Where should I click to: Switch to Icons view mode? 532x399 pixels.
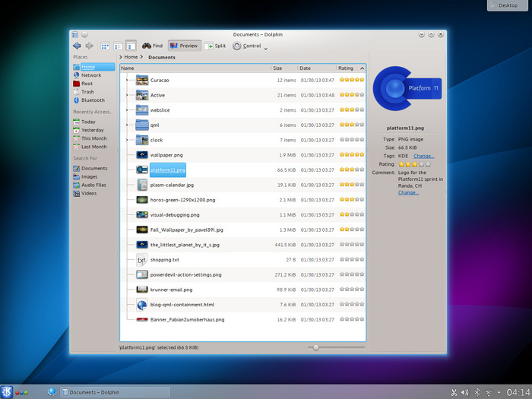(106, 46)
